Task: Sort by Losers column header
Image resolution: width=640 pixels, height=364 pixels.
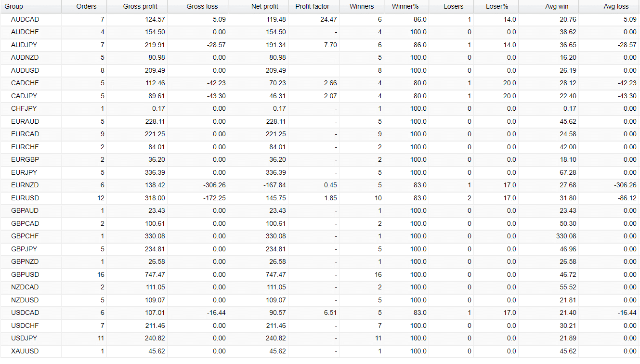Action: pos(451,7)
